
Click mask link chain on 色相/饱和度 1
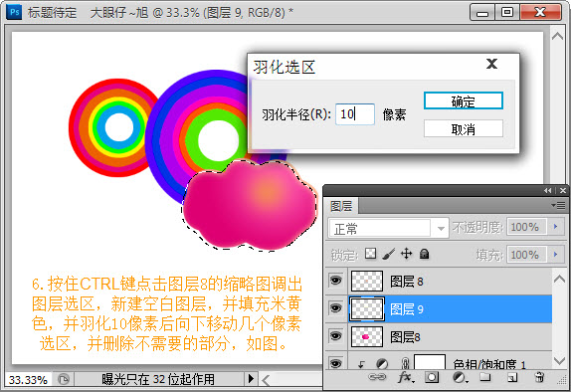pyautogui.click(x=405, y=364)
